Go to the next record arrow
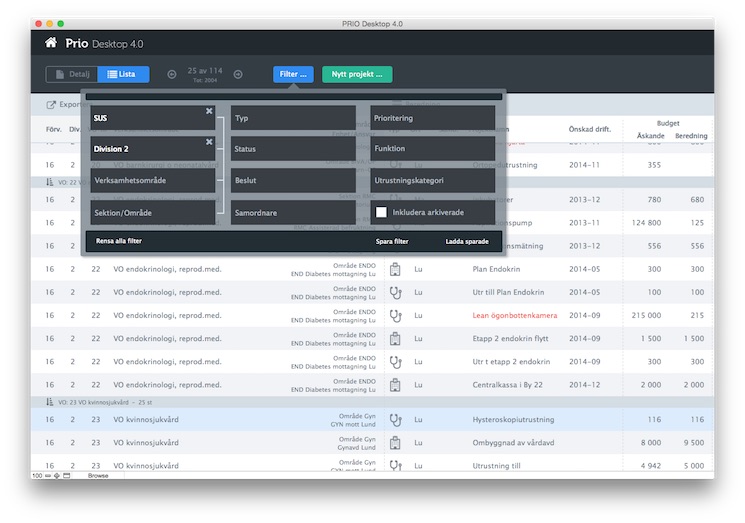The width and height of the screenshot is (745, 523). coord(238,74)
